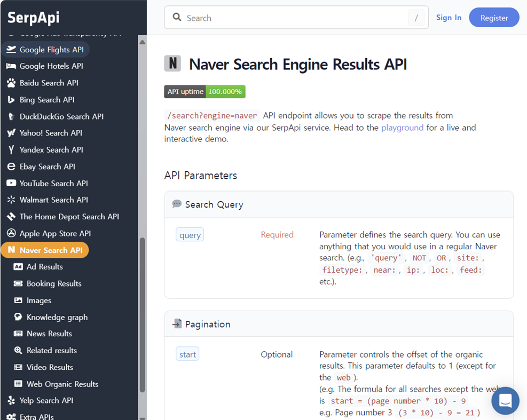Follow the playground link
527x420 pixels.
(x=402, y=128)
